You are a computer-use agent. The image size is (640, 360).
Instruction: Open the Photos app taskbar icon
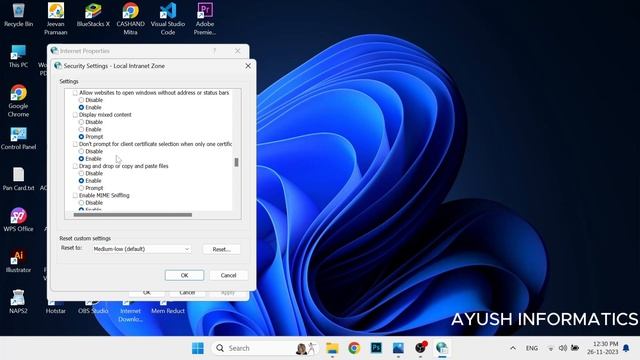(398, 348)
